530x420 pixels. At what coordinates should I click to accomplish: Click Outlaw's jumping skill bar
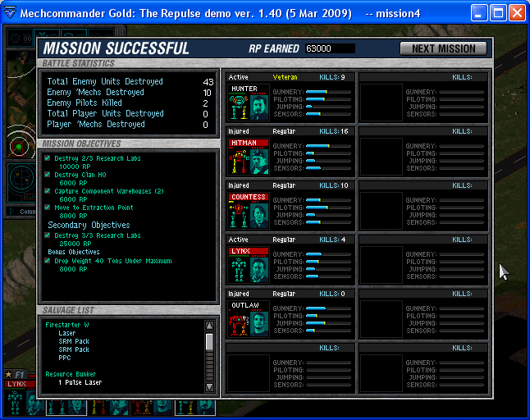coord(328,323)
